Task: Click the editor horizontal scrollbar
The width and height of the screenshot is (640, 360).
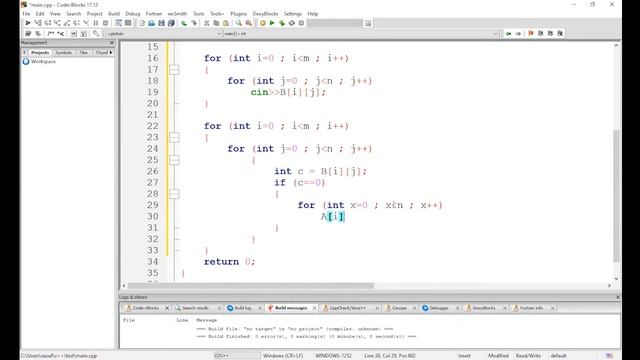Action: [251, 286]
